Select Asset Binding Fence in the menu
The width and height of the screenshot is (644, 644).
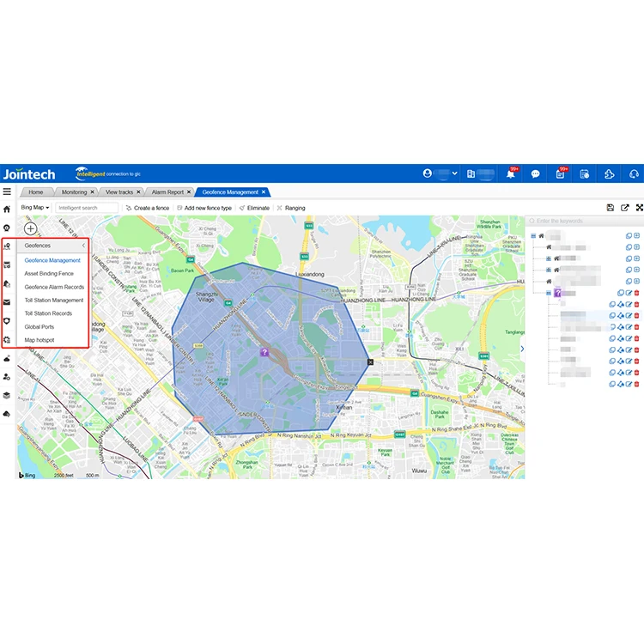(49, 273)
